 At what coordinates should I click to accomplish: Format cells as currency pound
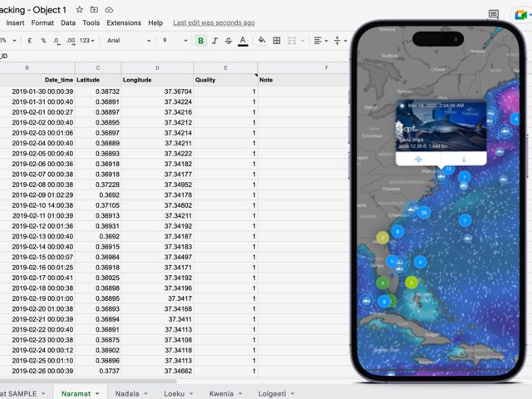tap(30, 41)
